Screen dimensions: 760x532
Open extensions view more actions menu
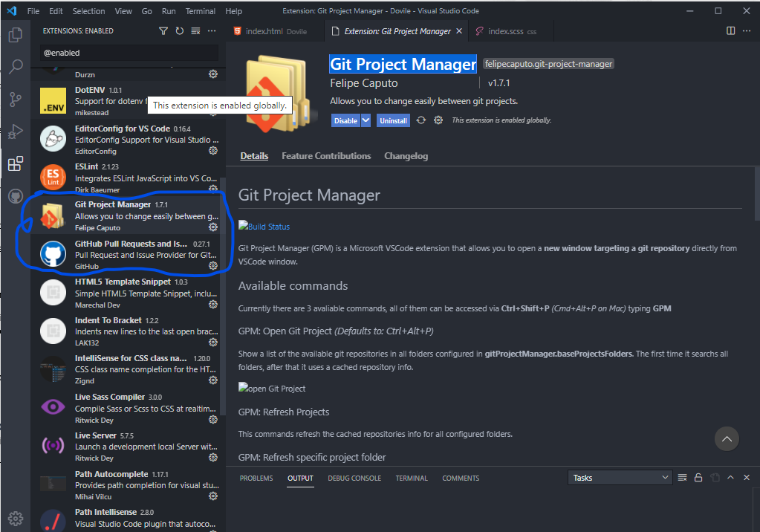click(212, 31)
